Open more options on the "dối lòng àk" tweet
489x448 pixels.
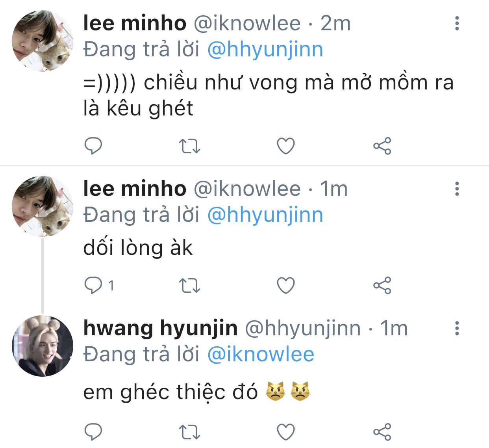coord(457,189)
